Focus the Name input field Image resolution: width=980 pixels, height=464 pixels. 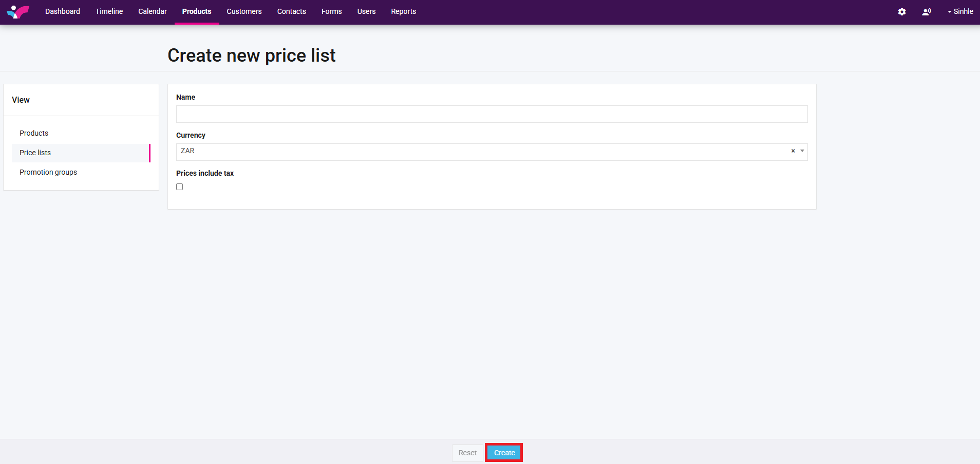[x=492, y=114]
